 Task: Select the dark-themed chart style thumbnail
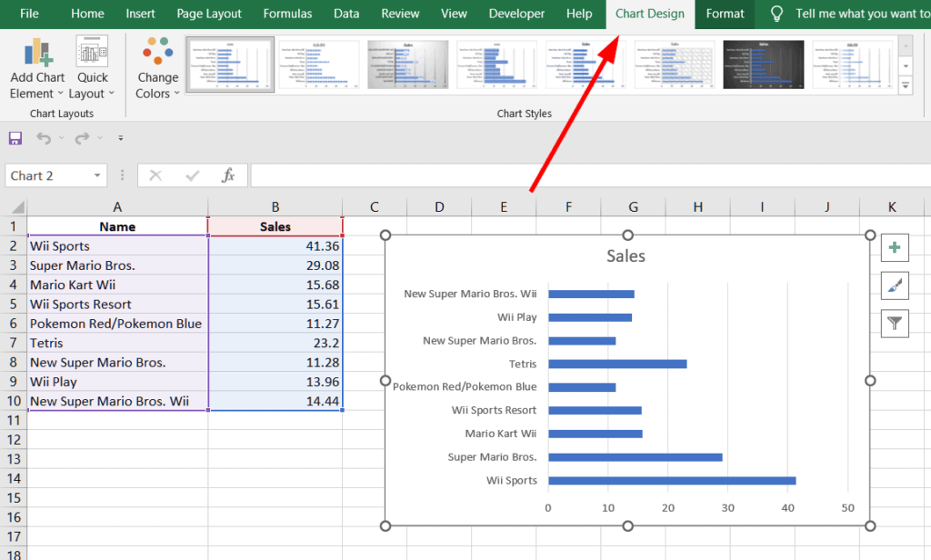pos(763,65)
